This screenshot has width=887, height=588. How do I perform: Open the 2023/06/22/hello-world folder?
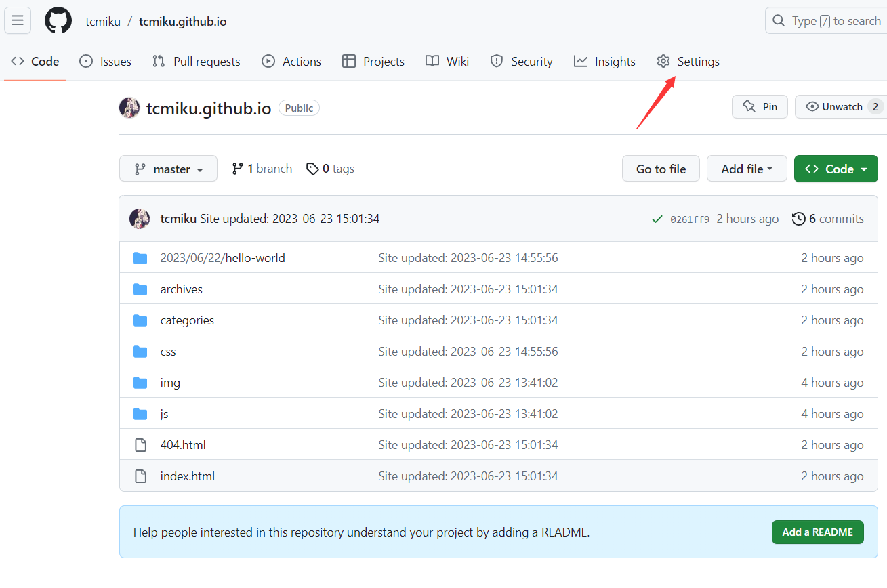(222, 258)
